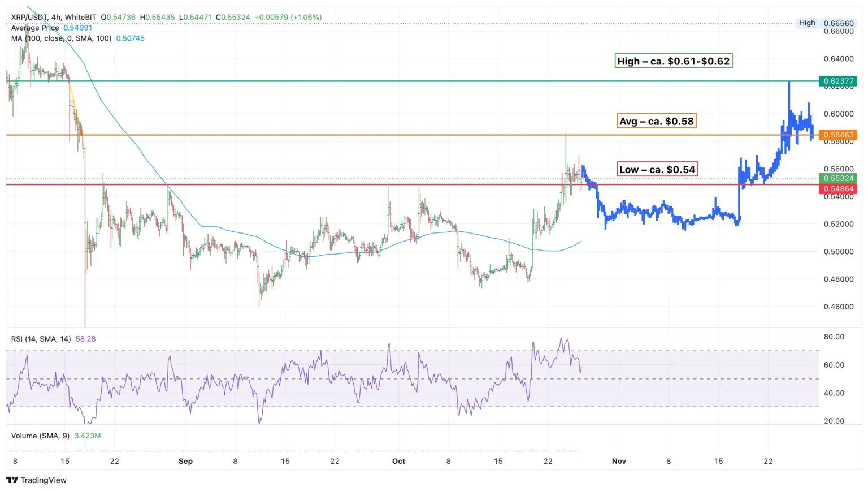Click the RSI 80.00 scale value

click(834, 337)
